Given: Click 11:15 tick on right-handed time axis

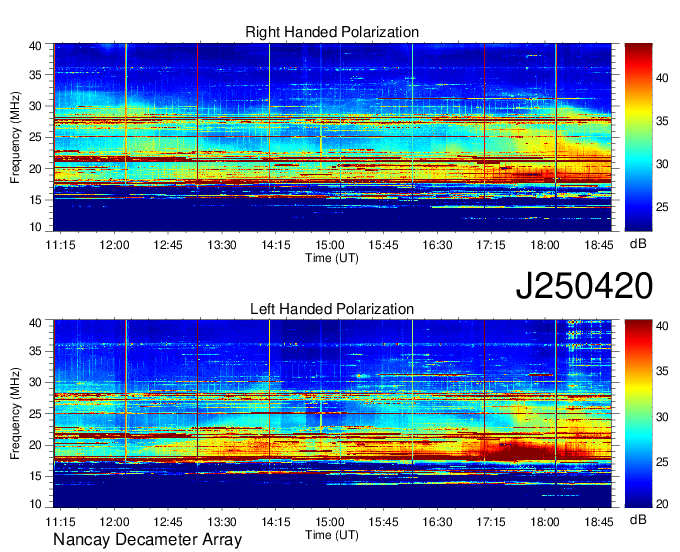Looking at the screenshot, I should click(x=60, y=245).
